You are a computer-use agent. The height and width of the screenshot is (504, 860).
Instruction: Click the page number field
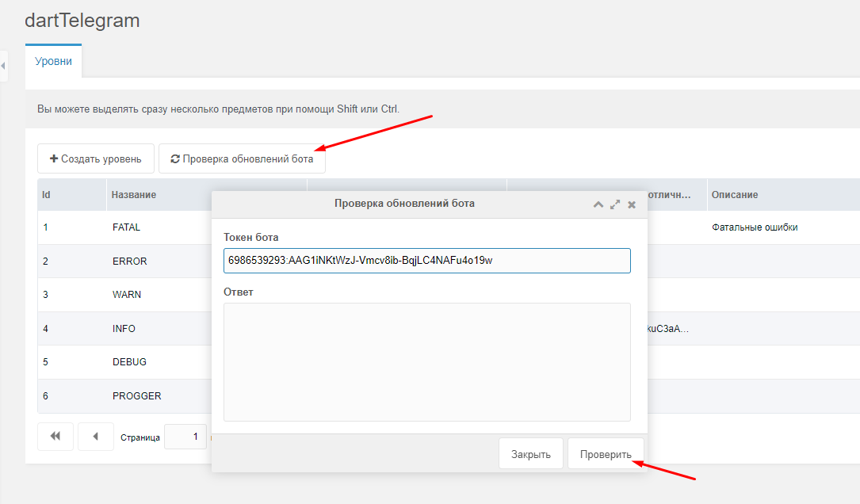click(185, 437)
